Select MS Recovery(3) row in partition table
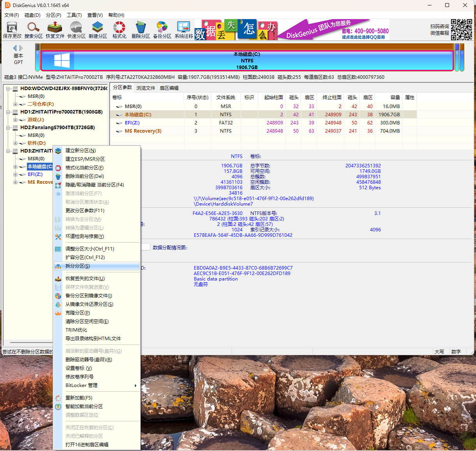The width and height of the screenshot is (476, 451). 263,131
